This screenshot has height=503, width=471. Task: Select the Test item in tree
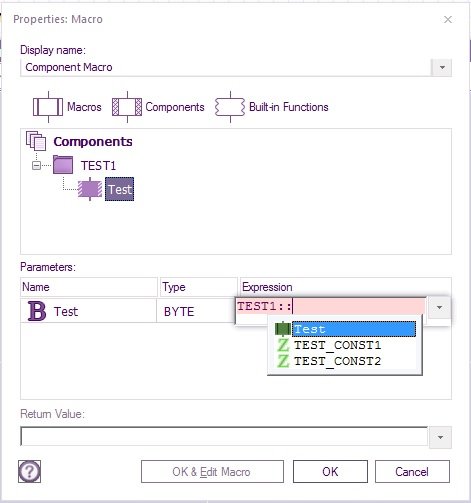[x=120, y=189]
